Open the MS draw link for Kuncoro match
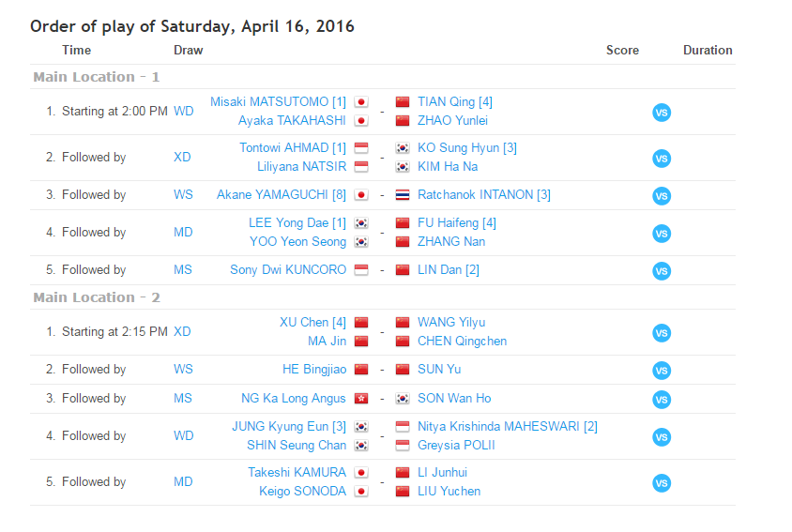Viewport: 792px width, 532px height. 183,269
